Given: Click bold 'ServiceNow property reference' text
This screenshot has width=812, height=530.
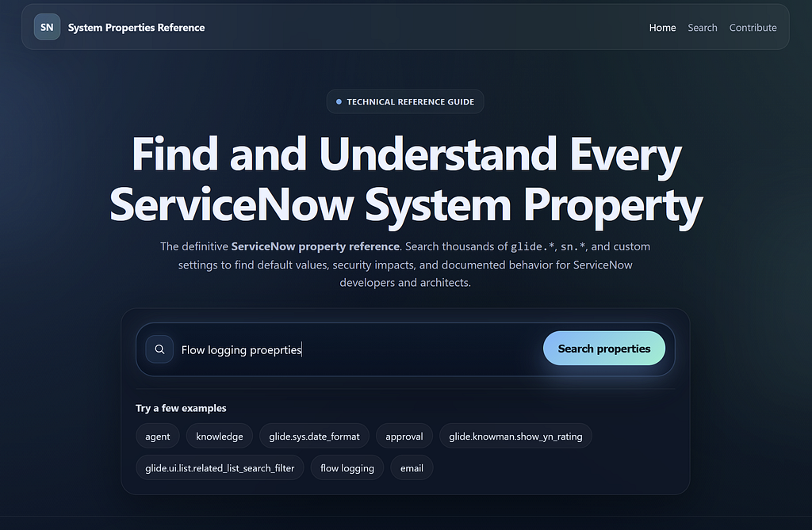Looking at the screenshot, I should tap(316, 246).
